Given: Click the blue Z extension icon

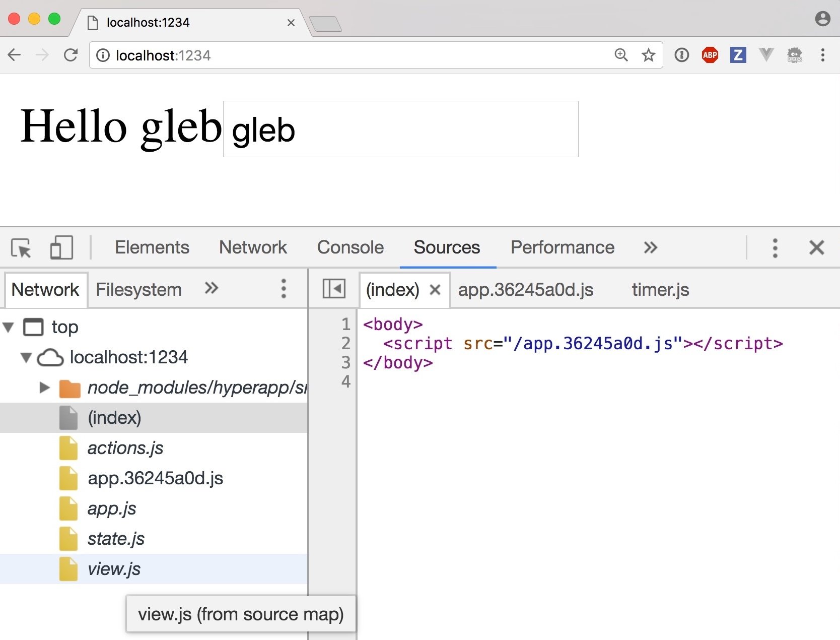Looking at the screenshot, I should click(738, 55).
